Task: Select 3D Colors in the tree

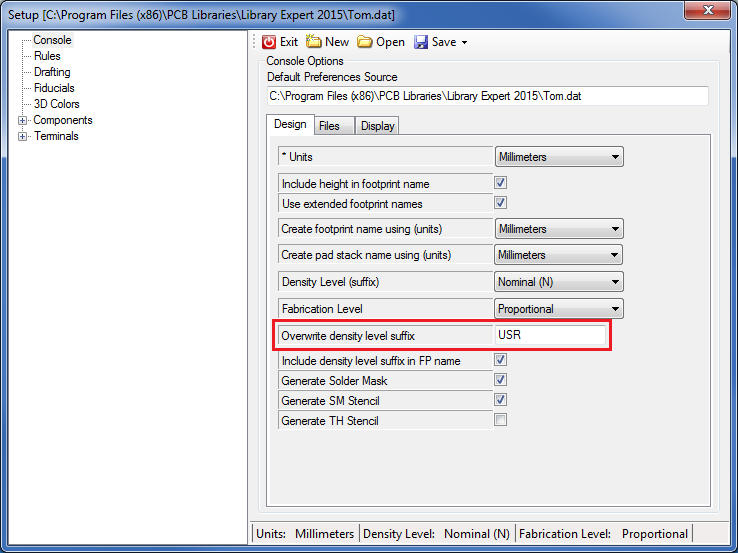Action: point(56,104)
